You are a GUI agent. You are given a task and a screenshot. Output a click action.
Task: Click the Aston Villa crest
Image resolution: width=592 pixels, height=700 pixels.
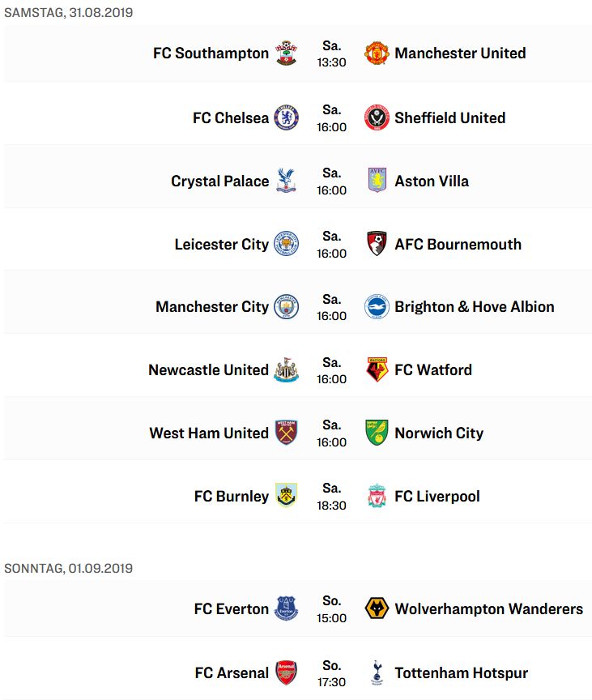(377, 181)
